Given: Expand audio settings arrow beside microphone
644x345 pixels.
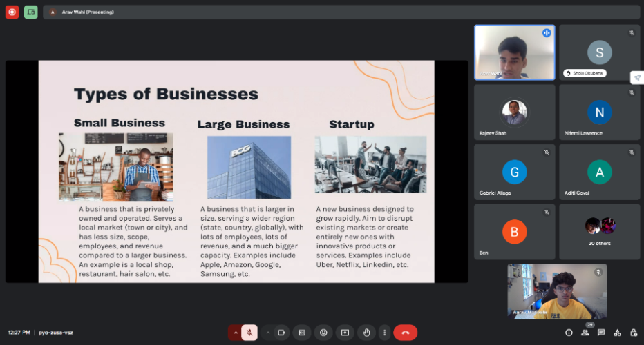Looking at the screenshot, I should 236,333.
